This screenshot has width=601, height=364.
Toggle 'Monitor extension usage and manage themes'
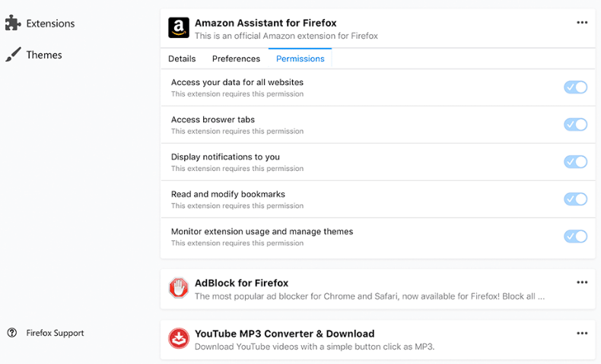(575, 236)
